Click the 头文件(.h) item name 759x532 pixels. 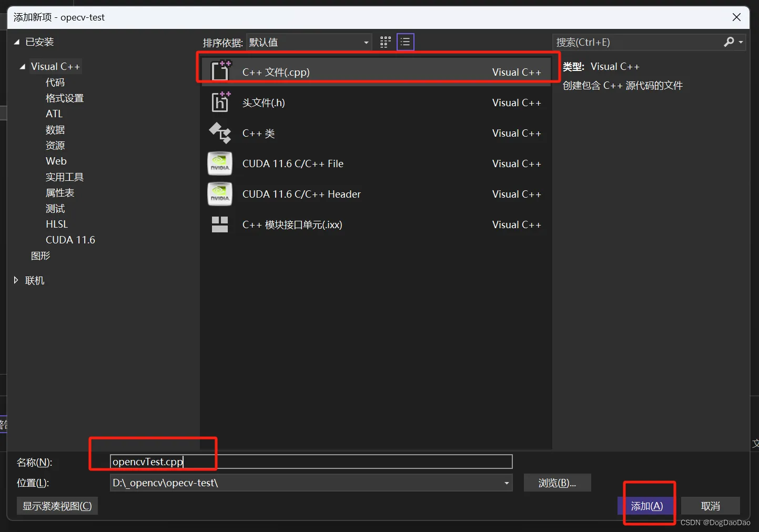(x=264, y=103)
